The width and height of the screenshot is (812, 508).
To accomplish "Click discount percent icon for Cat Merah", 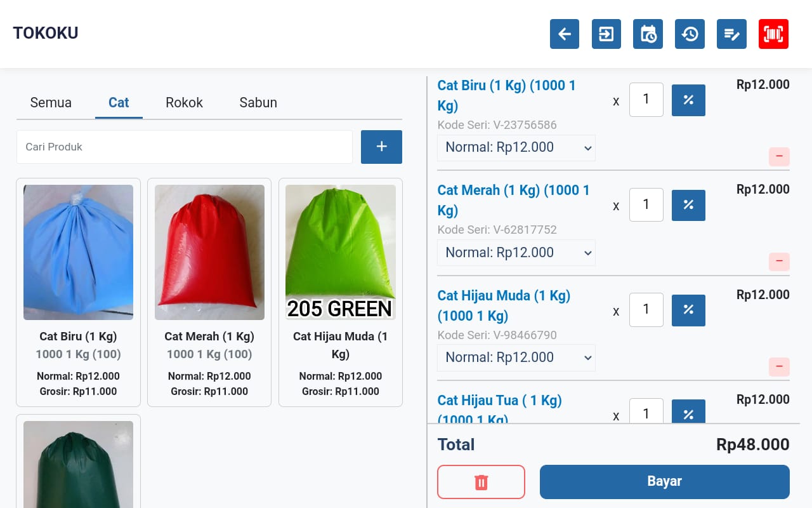I will coord(688,205).
